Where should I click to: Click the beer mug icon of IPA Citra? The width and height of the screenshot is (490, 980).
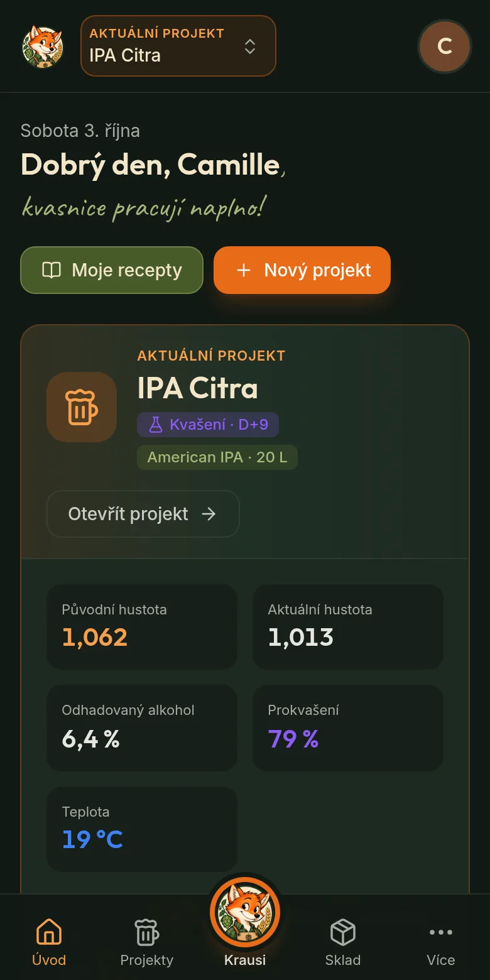(x=82, y=407)
